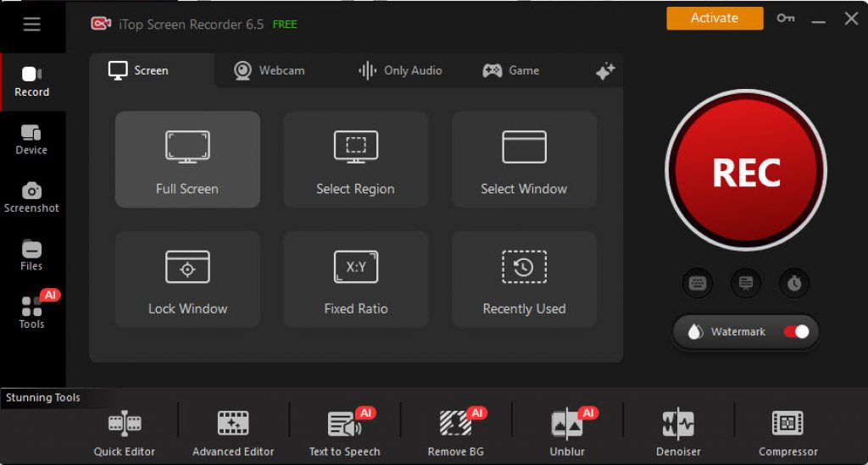Turn off the Watermark toggle
Image resolution: width=868 pixels, height=465 pixels.
pyautogui.click(x=796, y=332)
